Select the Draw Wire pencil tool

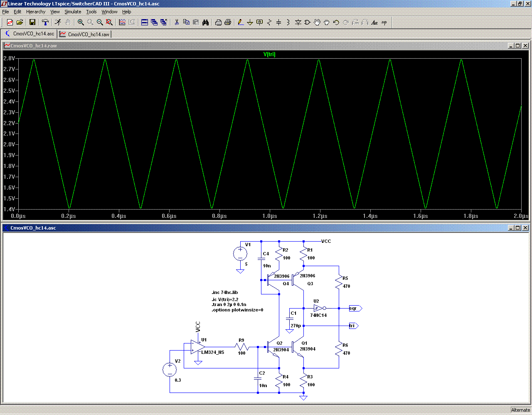tap(240, 22)
